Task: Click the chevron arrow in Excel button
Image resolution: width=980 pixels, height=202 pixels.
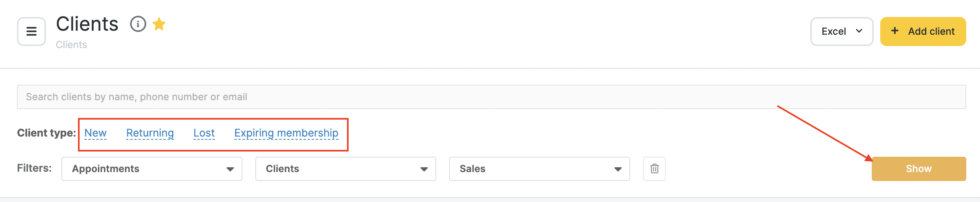Action: (859, 31)
